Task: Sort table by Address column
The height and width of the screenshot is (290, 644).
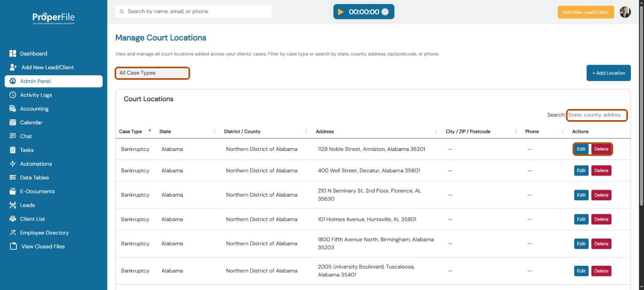Action: pyautogui.click(x=377, y=131)
